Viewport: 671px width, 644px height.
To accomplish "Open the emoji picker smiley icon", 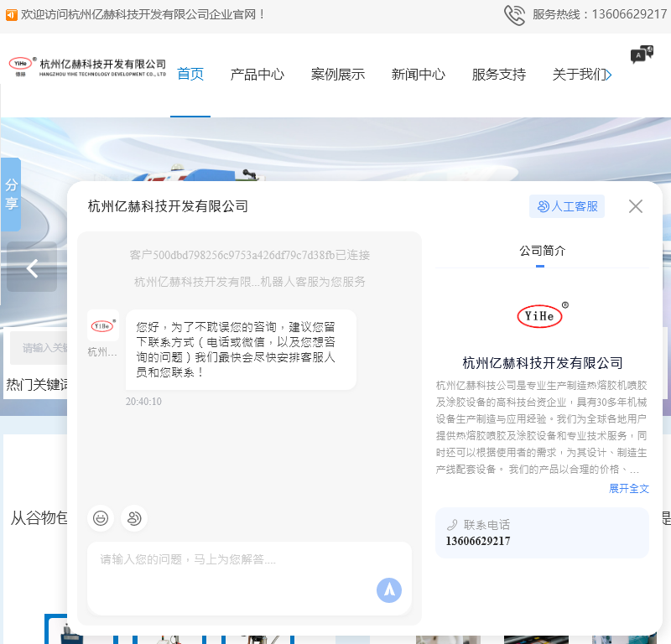I will [101, 518].
